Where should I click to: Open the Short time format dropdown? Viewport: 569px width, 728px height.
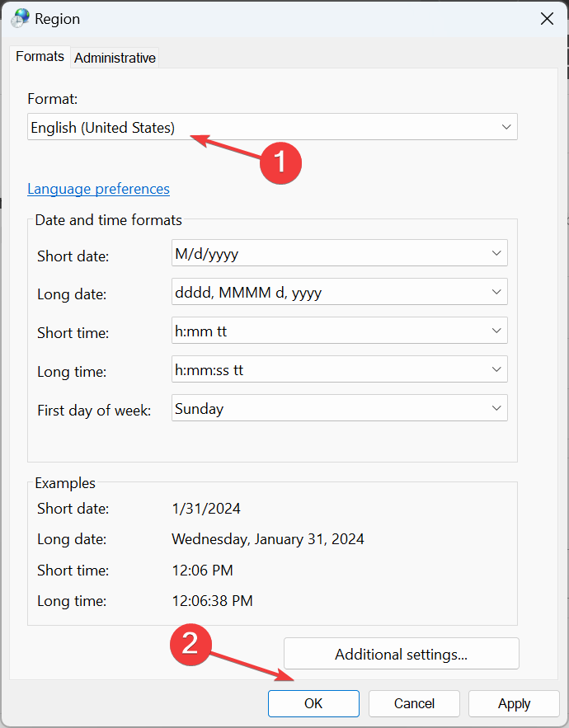pyautogui.click(x=339, y=331)
